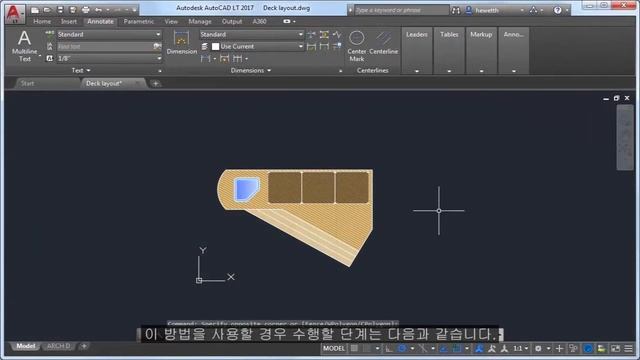Viewport: 640px width, 360px height.
Task: Expand the Anno... panel
Action: pos(513,51)
